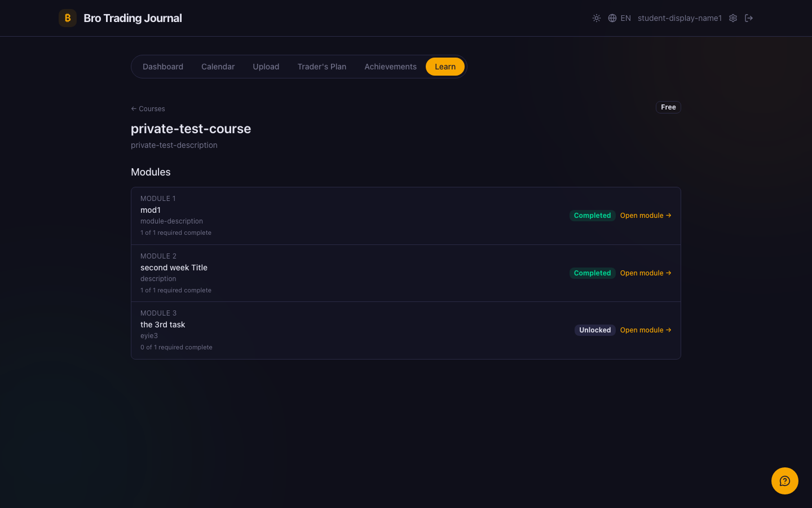Open settings gear icon in header

click(733, 18)
